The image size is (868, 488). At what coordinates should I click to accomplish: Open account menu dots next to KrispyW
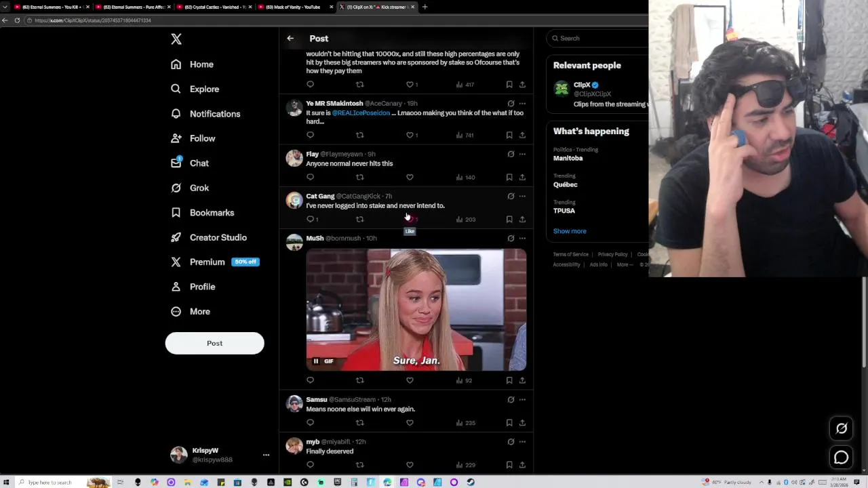coord(266,455)
